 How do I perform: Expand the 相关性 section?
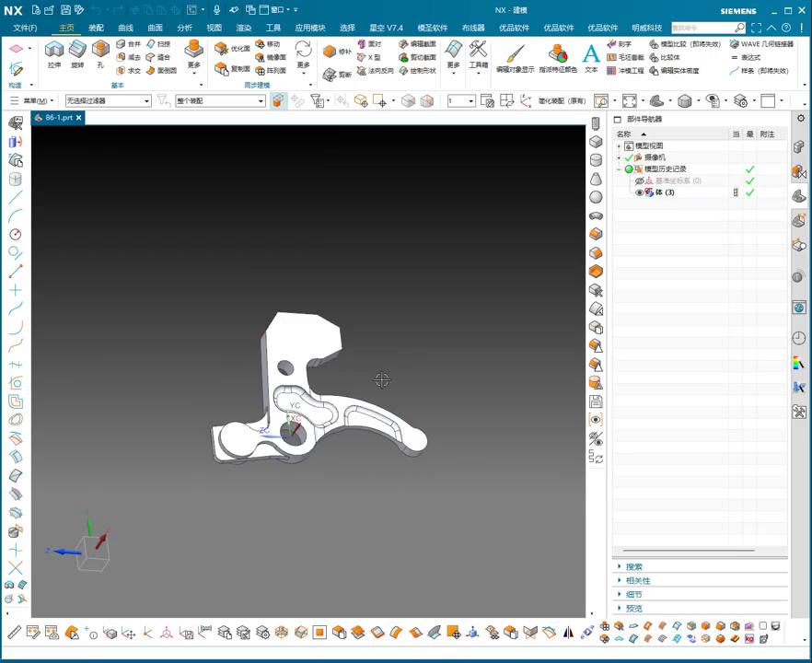pos(638,581)
